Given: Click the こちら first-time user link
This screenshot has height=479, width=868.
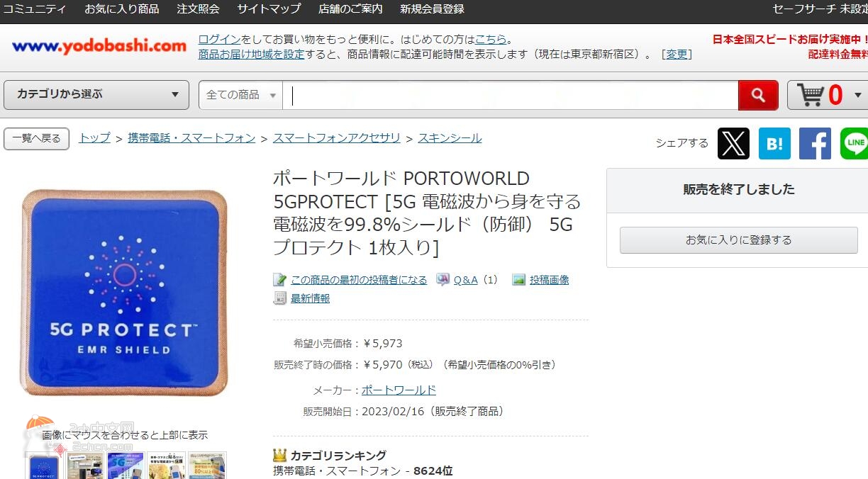Looking at the screenshot, I should tap(491, 39).
